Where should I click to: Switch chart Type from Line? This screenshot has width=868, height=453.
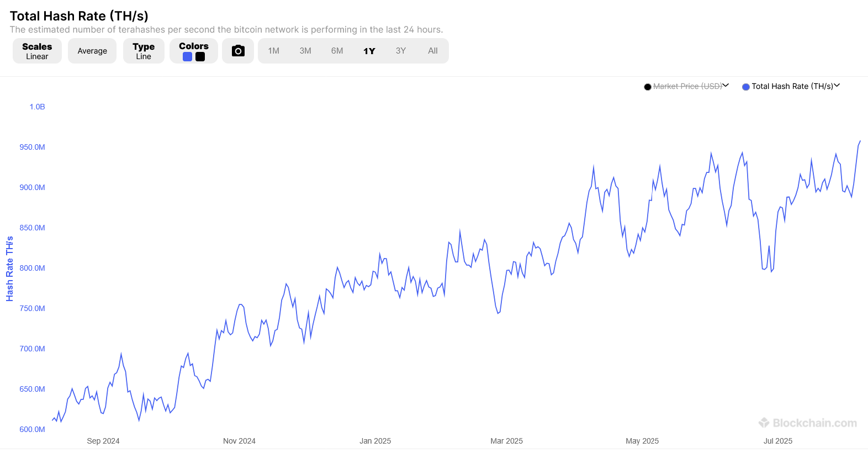tap(144, 51)
